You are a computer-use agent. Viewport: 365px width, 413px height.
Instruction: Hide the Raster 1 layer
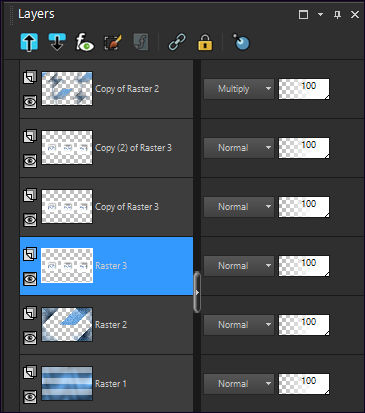pos(30,397)
